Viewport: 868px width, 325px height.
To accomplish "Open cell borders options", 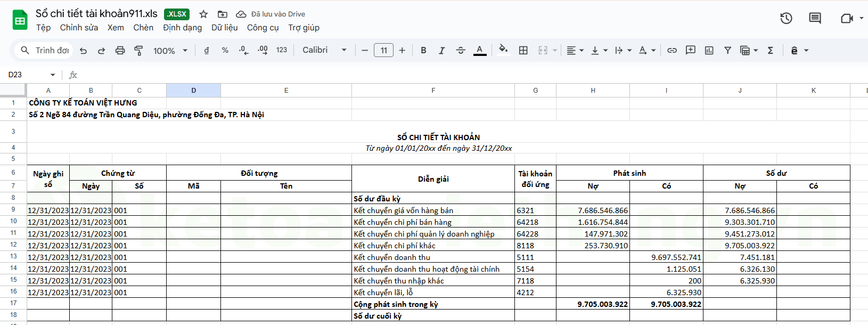I will 523,51.
